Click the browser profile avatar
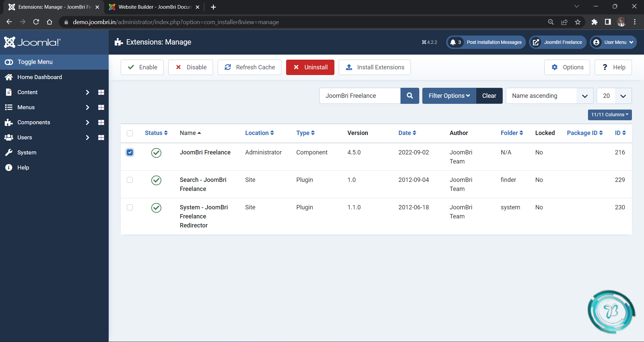This screenshot has height=342, width=644. (621, 22)
